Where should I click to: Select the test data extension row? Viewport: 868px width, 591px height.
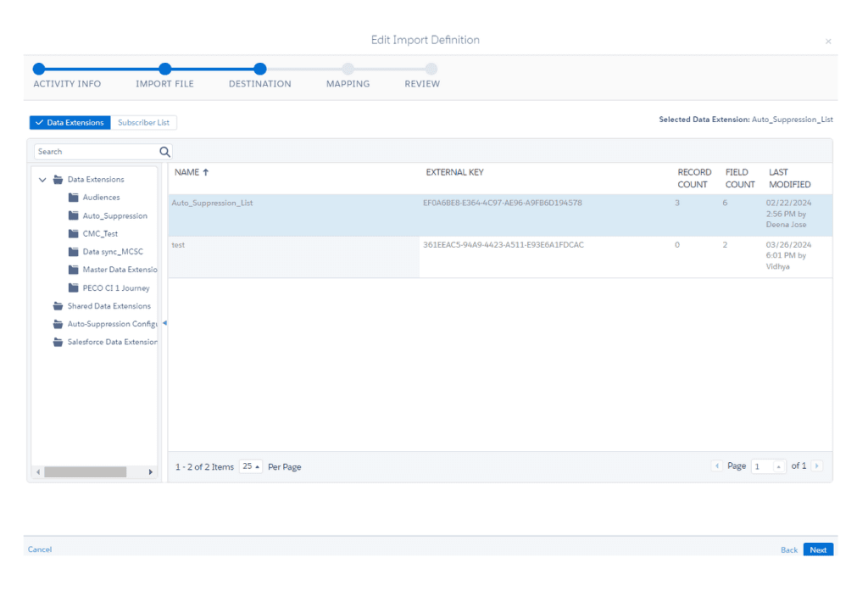500,257
